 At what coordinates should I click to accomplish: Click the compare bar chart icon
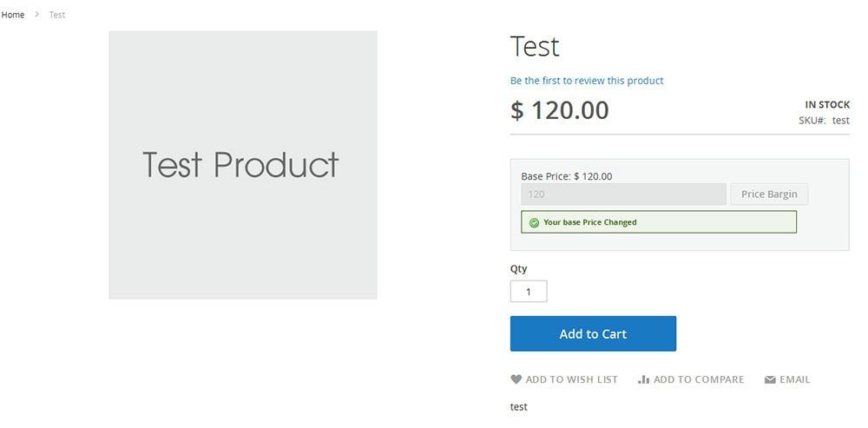643,379
